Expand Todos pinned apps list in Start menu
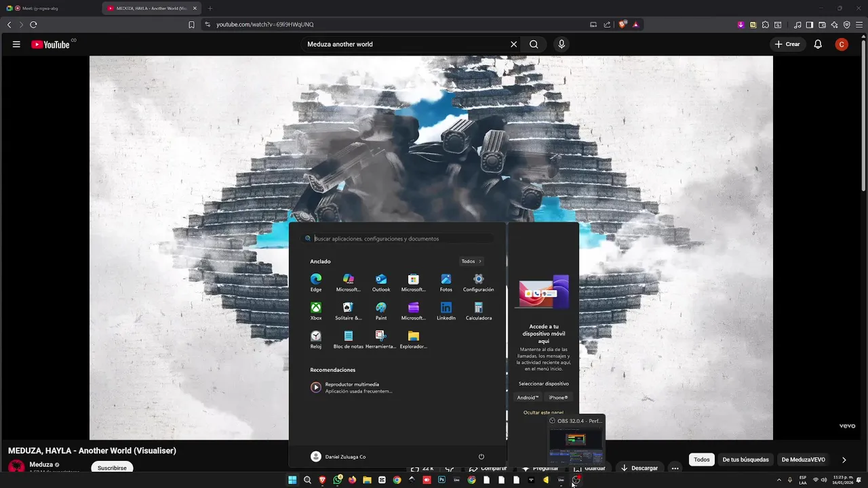 (x=471, y=261)
